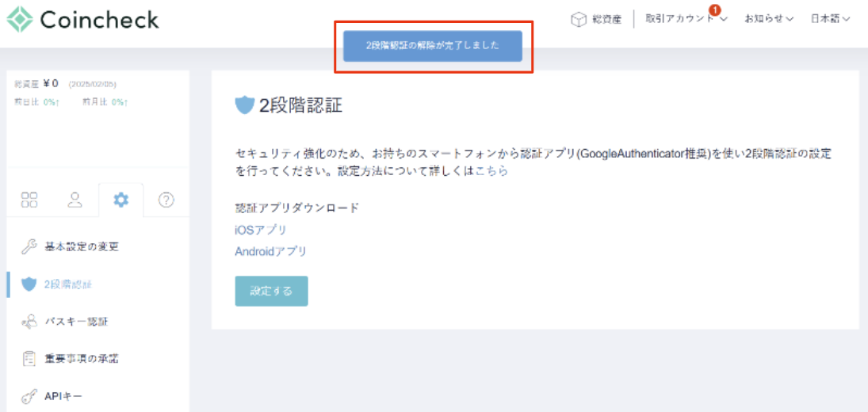Dismiss the 2段階認証の解除が完了しました notification banner
The image size is (868, 412).
433,46
